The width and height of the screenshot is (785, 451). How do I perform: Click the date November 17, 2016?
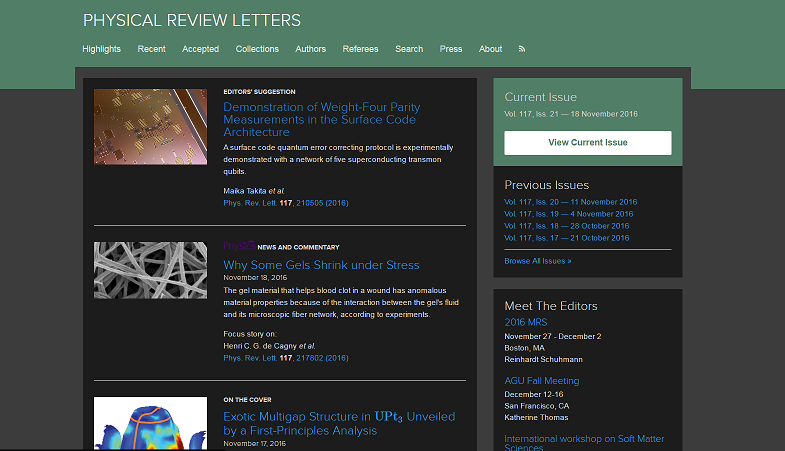click(x=254, y=444)
